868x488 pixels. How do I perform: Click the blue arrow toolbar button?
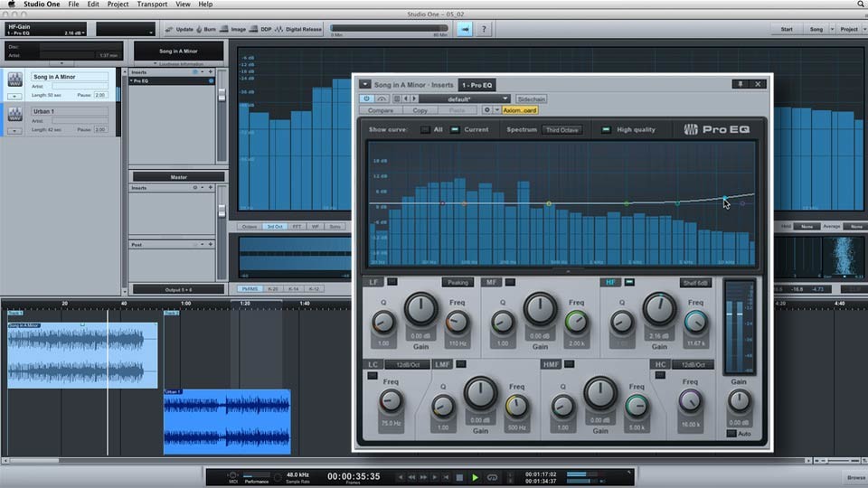point(465,29)
